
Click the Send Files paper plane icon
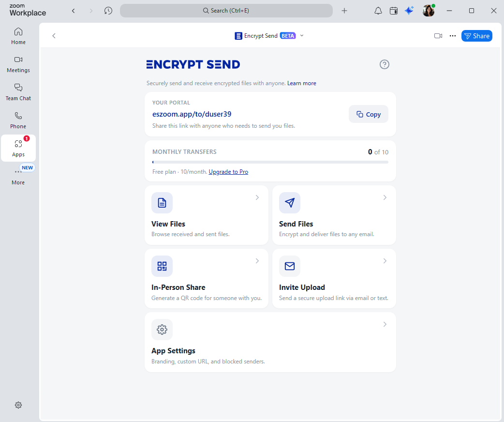290,203
